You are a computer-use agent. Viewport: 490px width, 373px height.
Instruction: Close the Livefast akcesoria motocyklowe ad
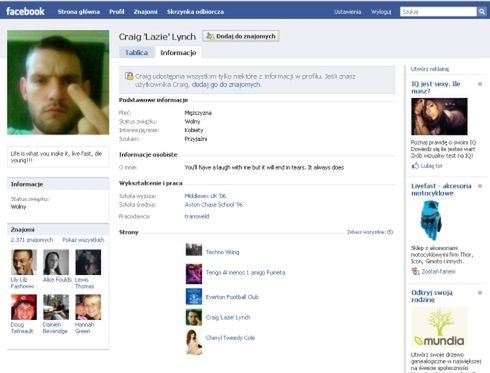click(x=480, y=186)
